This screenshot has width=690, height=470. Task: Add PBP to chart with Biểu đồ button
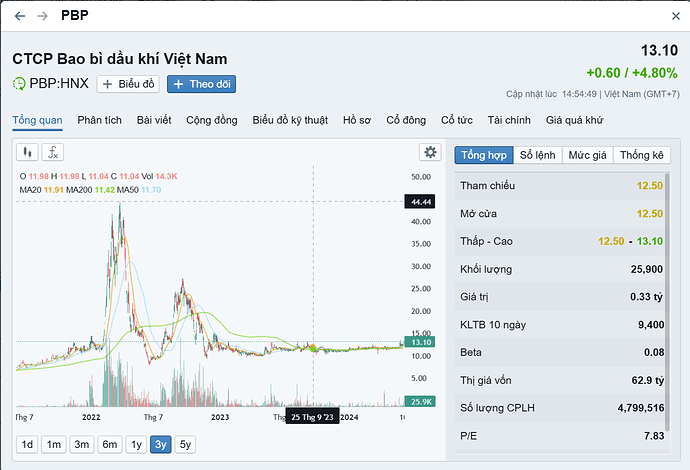pyautogui.click(x=128, y=84)
